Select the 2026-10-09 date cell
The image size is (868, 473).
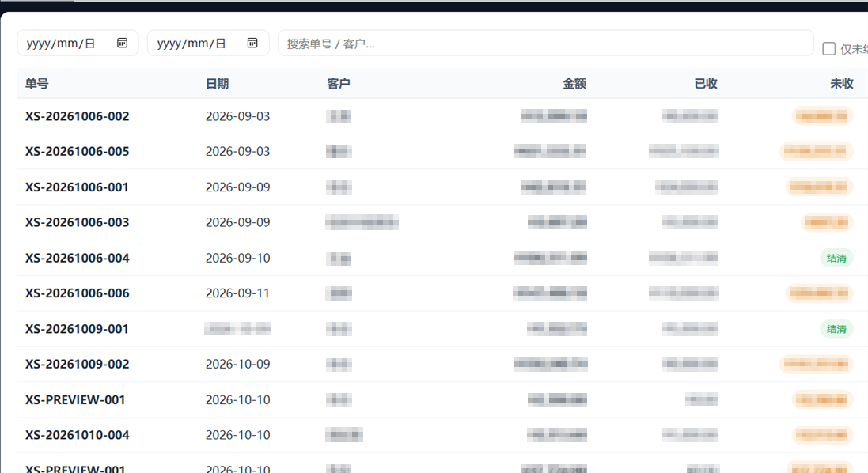coord(237,364)
